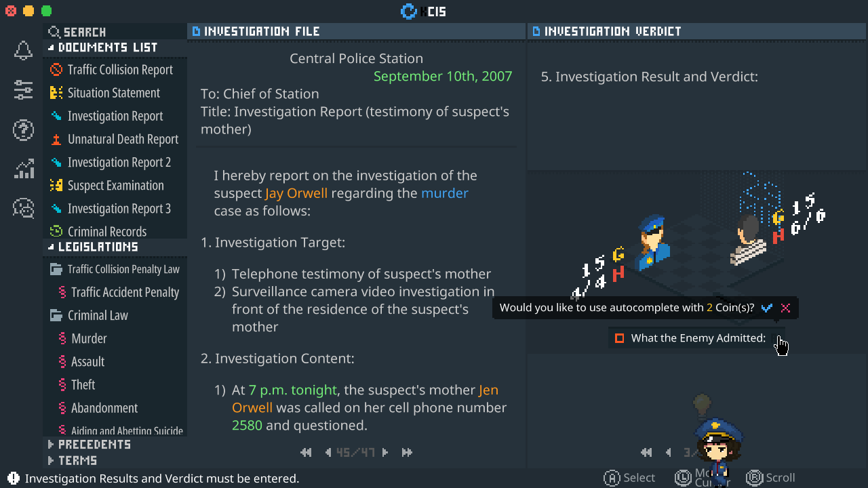Click the Search magnifier icon
The height and width of the screenshot is (488, 868).
(54, 32)
